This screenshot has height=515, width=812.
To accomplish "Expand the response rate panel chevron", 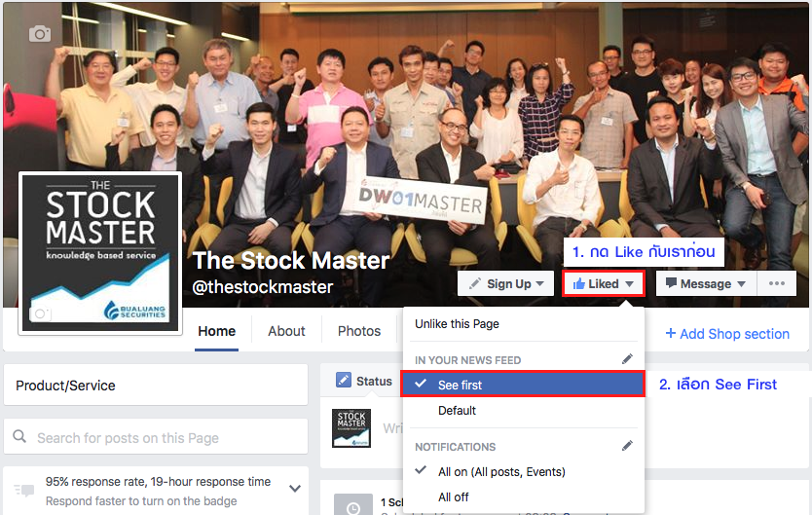I will point(295,488).
